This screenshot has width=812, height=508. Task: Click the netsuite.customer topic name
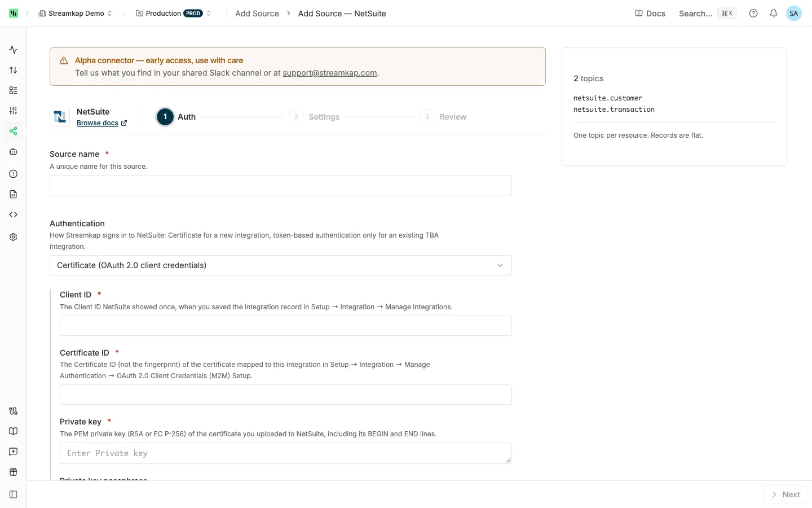(608, 98)
